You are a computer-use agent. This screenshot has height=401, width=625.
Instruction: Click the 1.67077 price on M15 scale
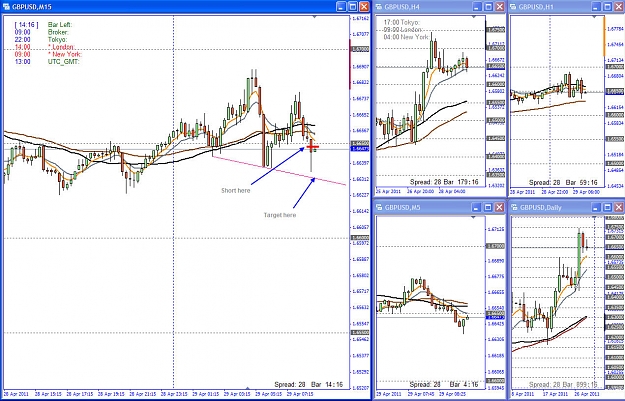361,34
